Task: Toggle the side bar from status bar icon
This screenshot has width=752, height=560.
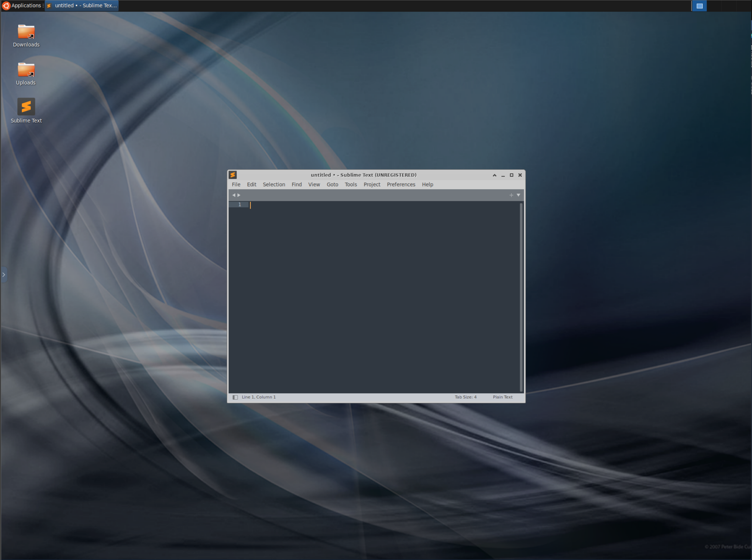Action: pos(235,397)
